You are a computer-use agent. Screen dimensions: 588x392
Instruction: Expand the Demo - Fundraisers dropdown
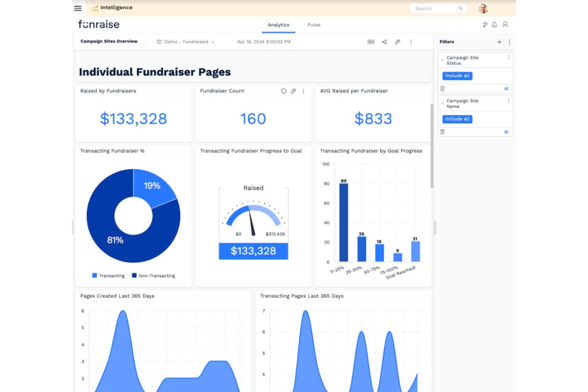click(x=213, y=42)
